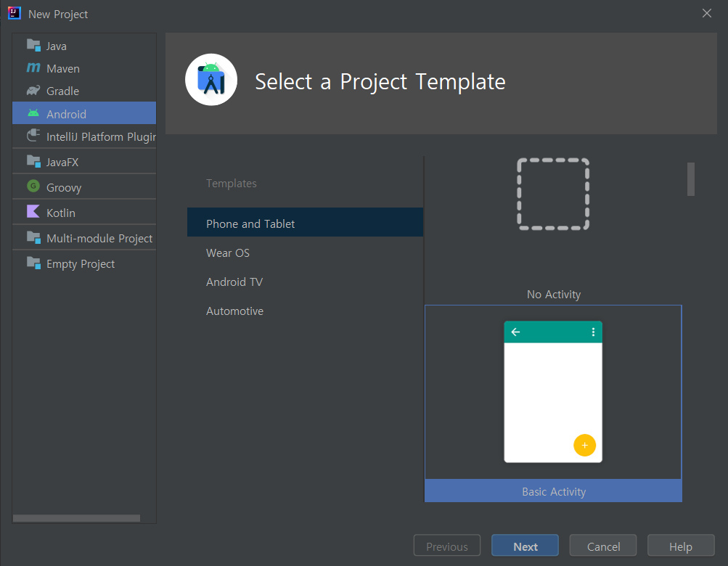Select Maven project type
The width and height of the screenshot is (728, 566).
tap(84, 68)
